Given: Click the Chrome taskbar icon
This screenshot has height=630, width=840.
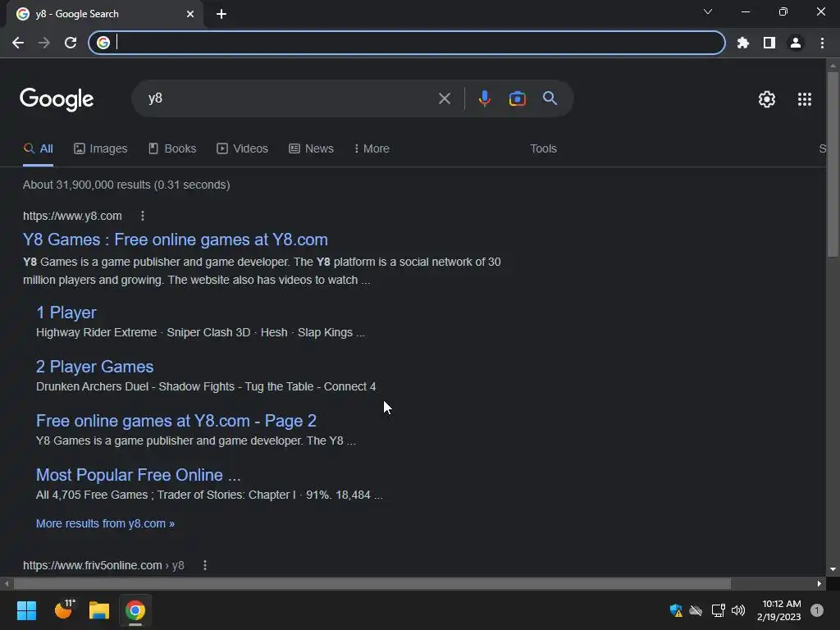Looking at the screenshot, I should (x=135, y=610).
